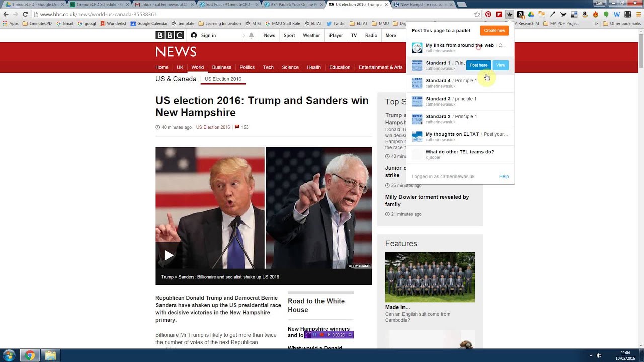Bookmark this page with the star icon
644x362 pixels.
tap(477, 14)
